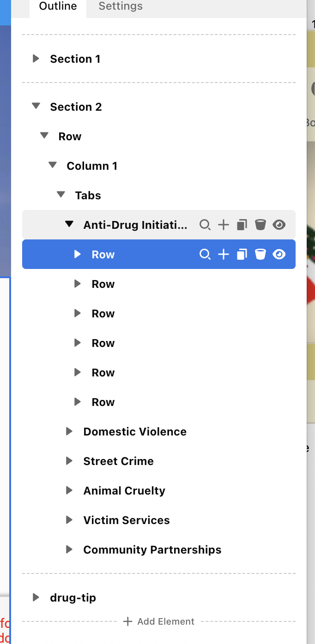Click the magnifier icon on Anti-Drug Initiative row

tap(205, 225)
